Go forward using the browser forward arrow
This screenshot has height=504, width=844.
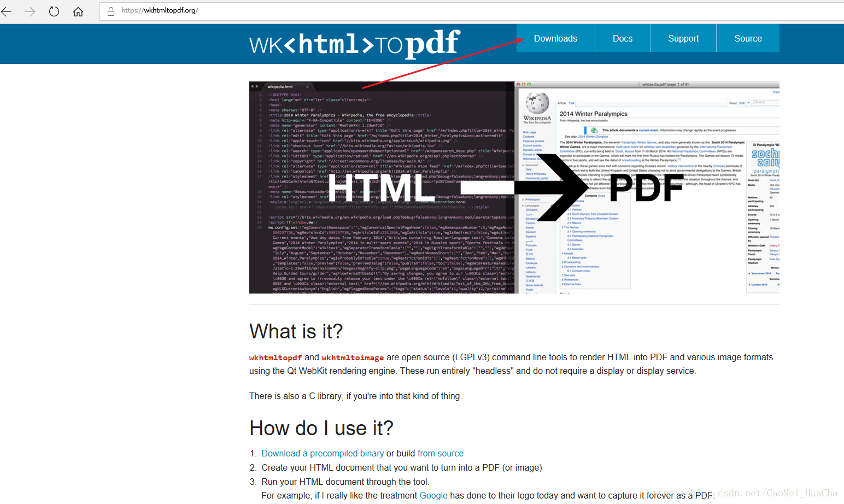[x=30, y=11]
